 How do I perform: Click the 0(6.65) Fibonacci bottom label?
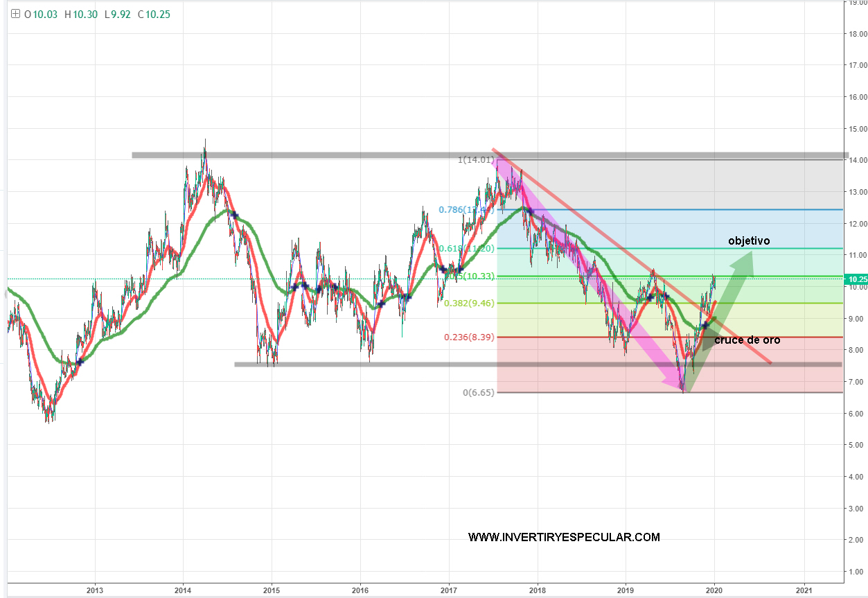[479, 393]
